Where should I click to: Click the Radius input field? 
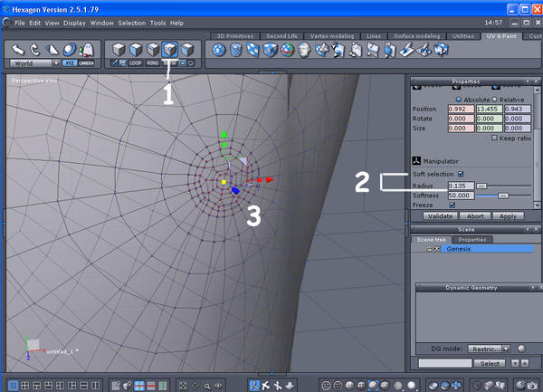pos(461,185)
